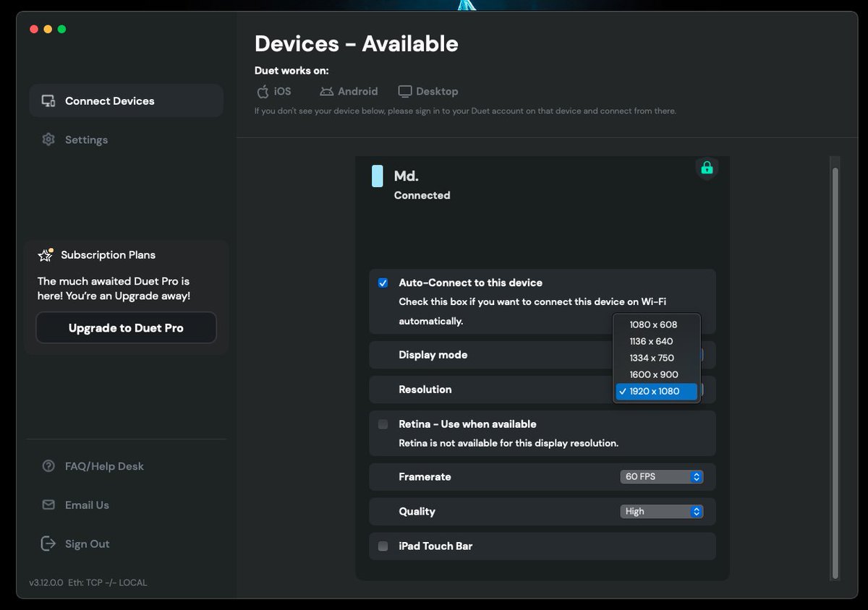Click the Subscription Plans star icon

[x=46, y=255]
